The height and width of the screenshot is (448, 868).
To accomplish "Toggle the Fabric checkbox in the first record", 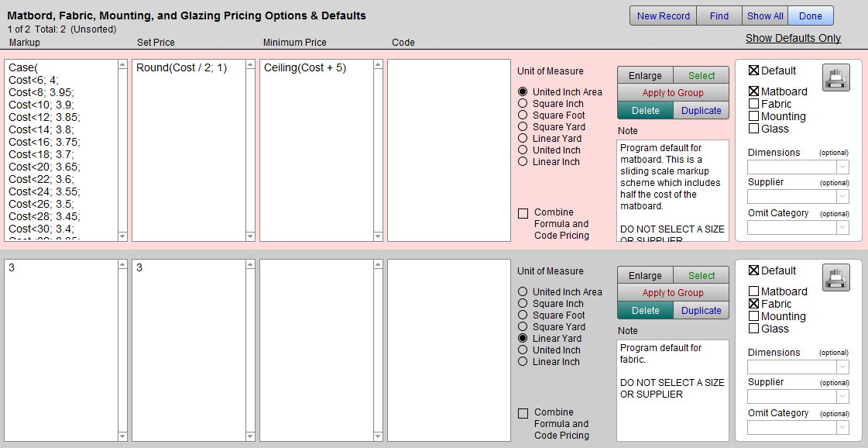I will [754, 104].
